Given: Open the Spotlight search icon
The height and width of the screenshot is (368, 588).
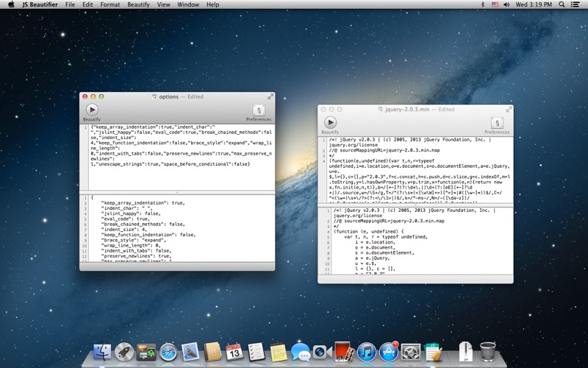Looking at the screenshot, I should coord(562,4).
